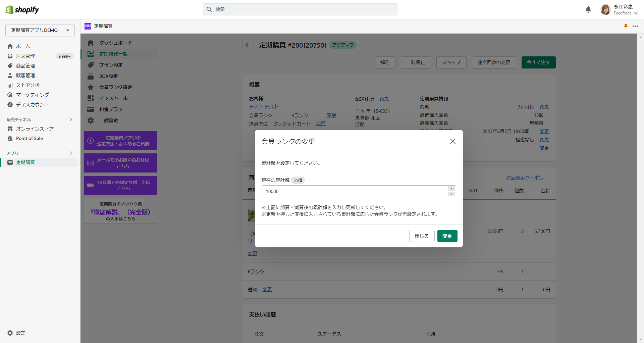Close the member rank change dialog
The image size is (644, 343).
[x=452, y=141]
